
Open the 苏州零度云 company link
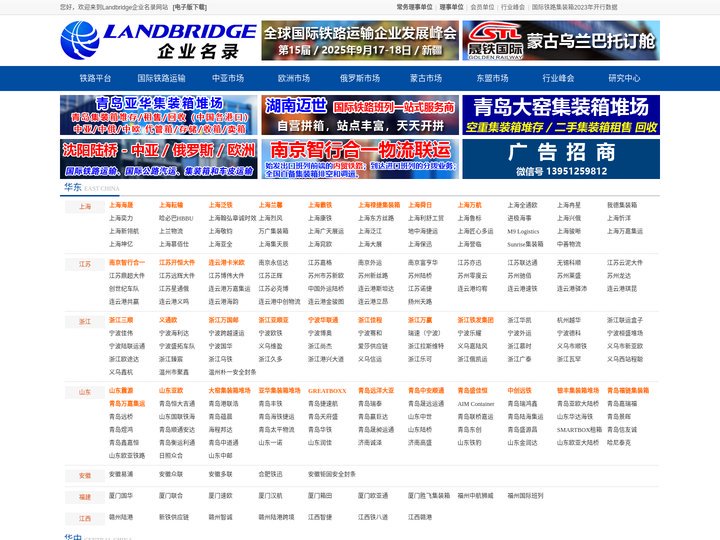[x=472, y=276]
